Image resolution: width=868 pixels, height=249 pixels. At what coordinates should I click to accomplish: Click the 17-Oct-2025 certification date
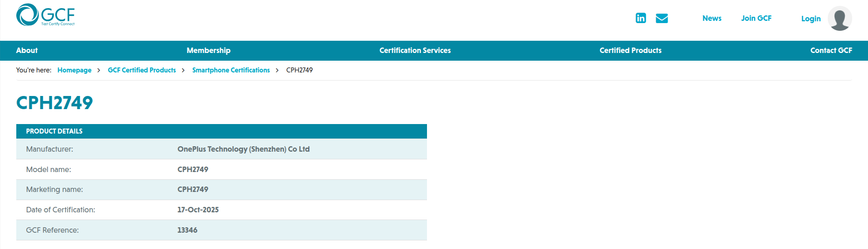click(x=198, y=210)
